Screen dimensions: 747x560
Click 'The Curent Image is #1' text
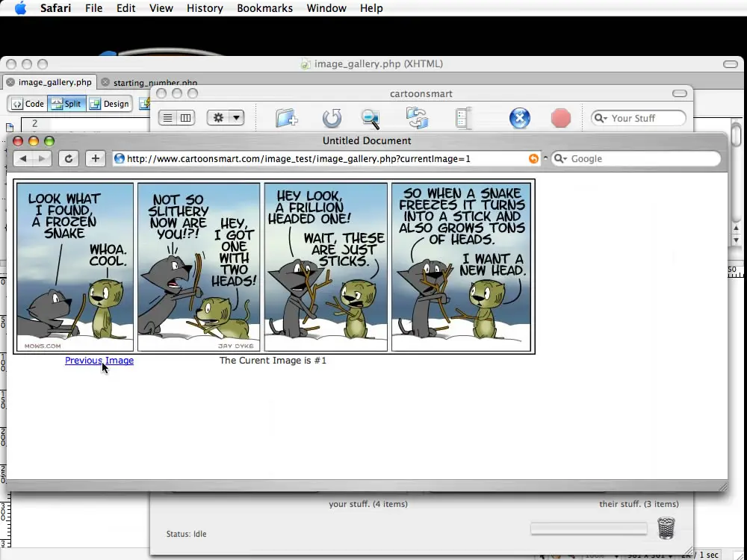(273, 361)
